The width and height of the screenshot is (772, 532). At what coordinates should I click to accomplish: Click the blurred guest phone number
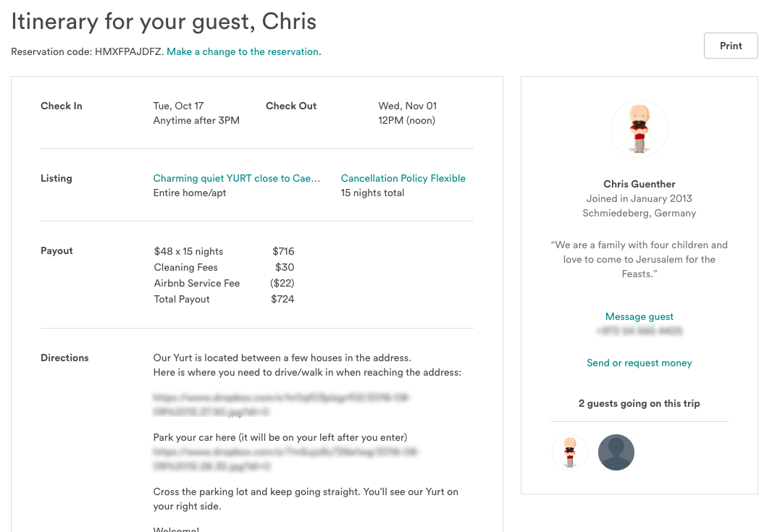point(639,331)
